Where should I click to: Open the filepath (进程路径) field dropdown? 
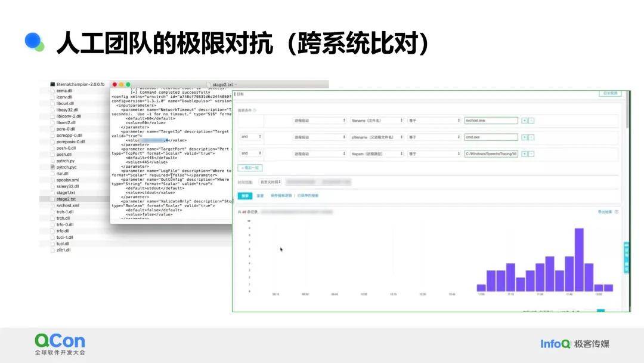377,154
